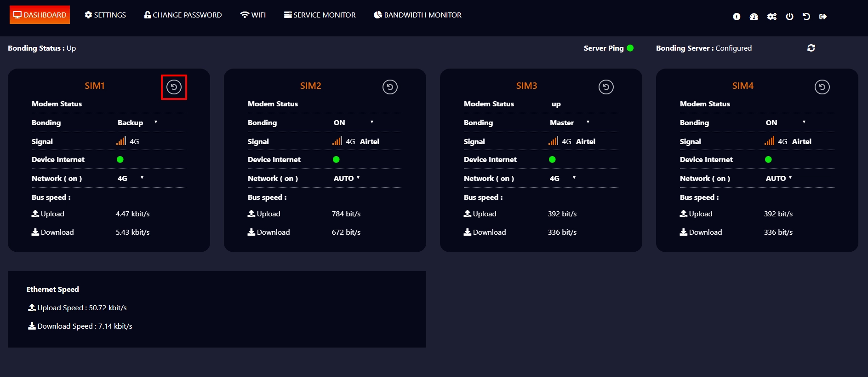Refresh bonding server status icon

(x=811, y=48)
